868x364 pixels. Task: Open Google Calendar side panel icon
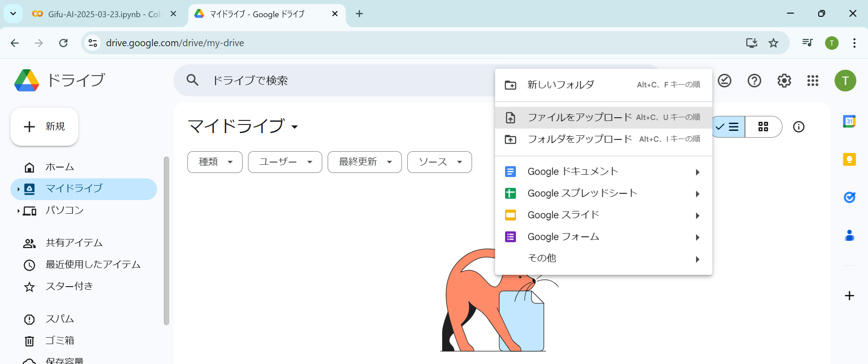coord(849,121)
